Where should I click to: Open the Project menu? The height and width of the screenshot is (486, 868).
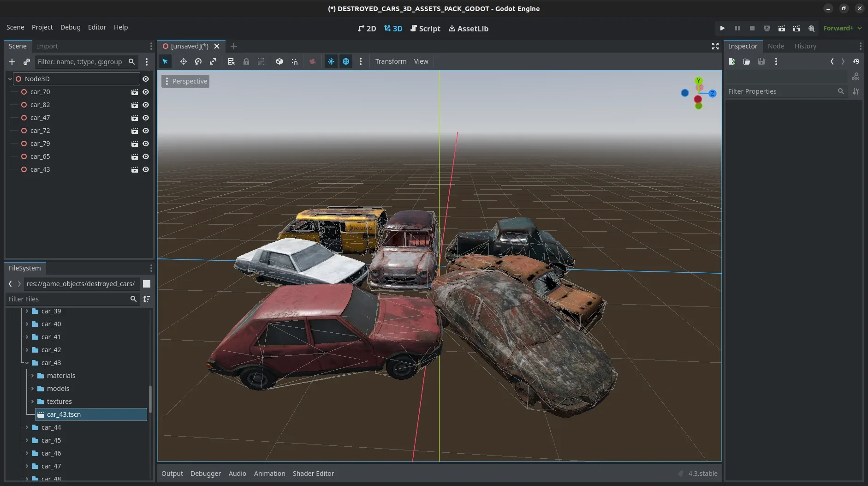(42, 27)
